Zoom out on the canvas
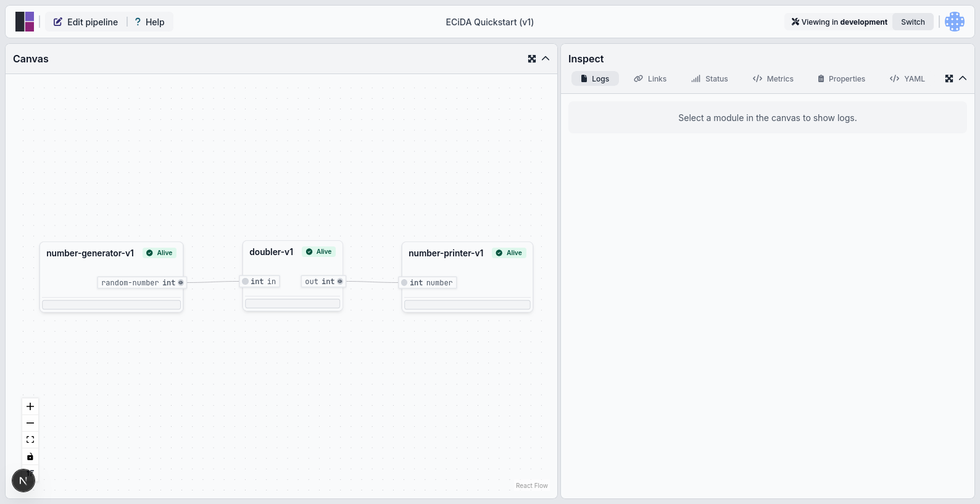Image resolution: width=980 pixels, height=504 pixels. tap(30, 423)
